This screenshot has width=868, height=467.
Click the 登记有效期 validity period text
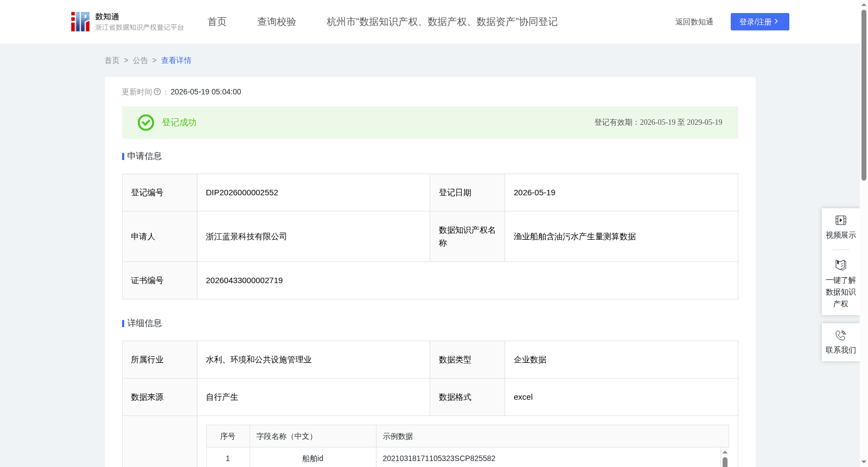658,123
